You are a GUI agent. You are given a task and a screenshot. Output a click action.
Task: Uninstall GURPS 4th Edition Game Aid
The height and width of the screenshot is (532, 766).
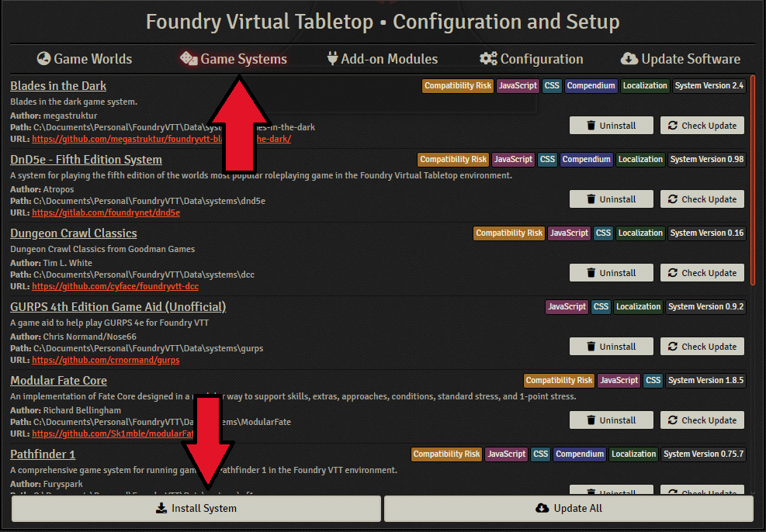click(611, 347)
